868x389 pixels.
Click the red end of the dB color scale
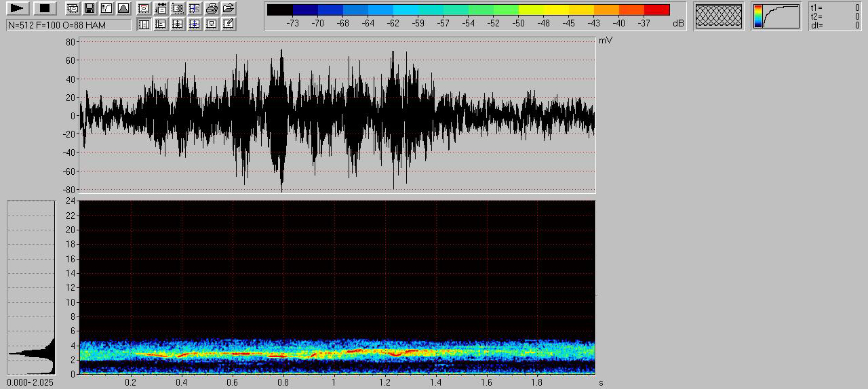tap(656, 10)
